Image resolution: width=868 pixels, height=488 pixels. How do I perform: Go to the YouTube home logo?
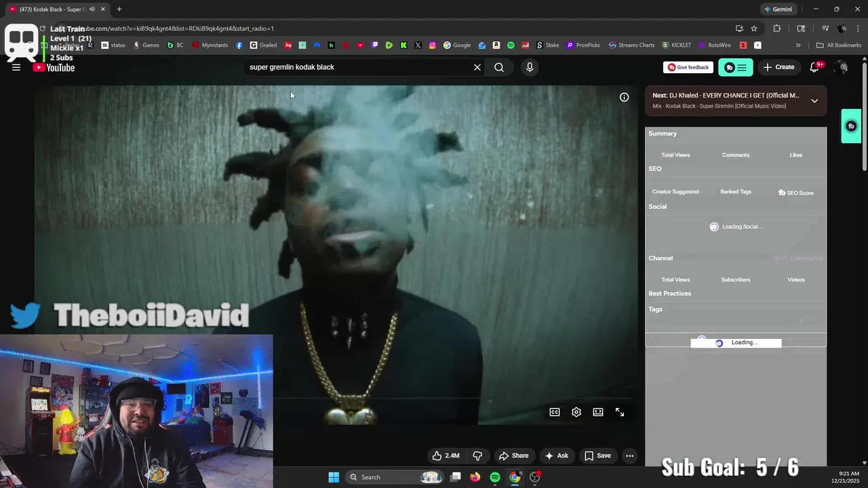(54, 67)
